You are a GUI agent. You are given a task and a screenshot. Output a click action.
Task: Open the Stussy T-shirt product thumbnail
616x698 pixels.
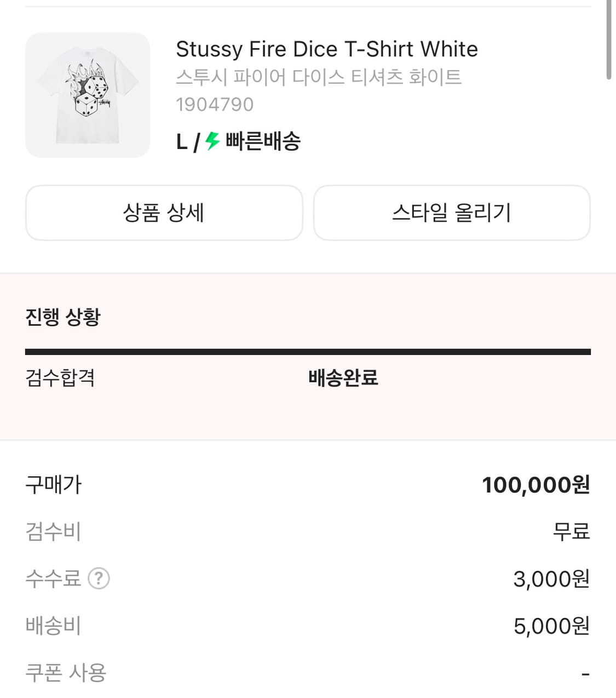(88, 95)
